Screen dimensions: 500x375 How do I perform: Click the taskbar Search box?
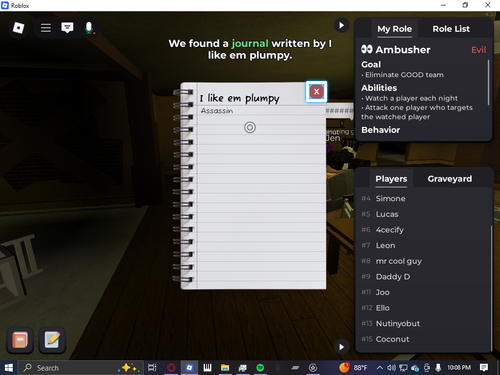[80, 368]
